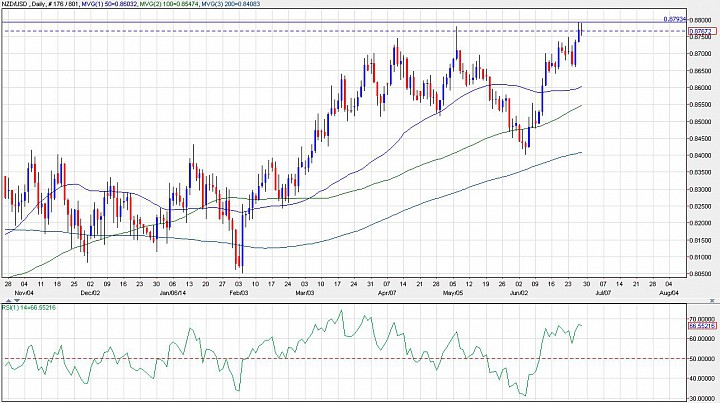
Task: Click the RSI(1) 14=66.55216 indicator label
Action: pyautogui.click(x=28, y=308)
